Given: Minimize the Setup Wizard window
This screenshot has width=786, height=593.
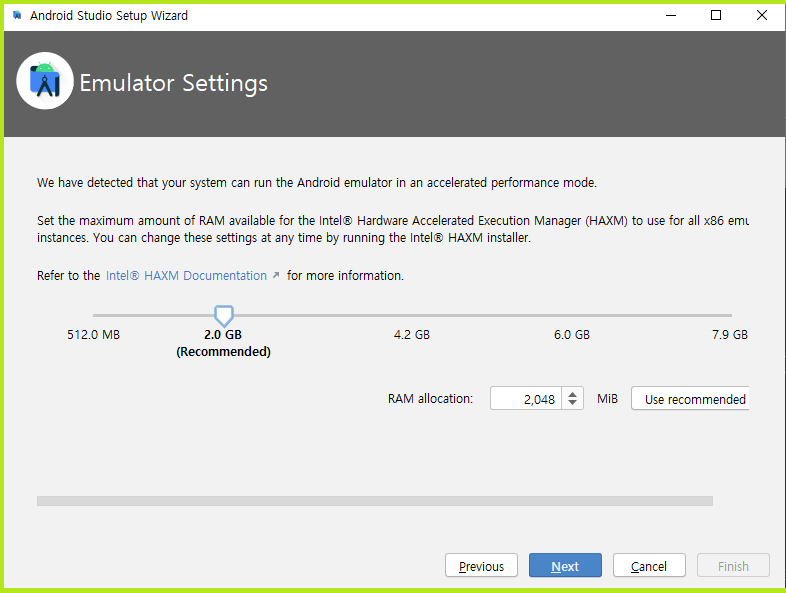Looking at the screenshot, I should coord(671,16).
